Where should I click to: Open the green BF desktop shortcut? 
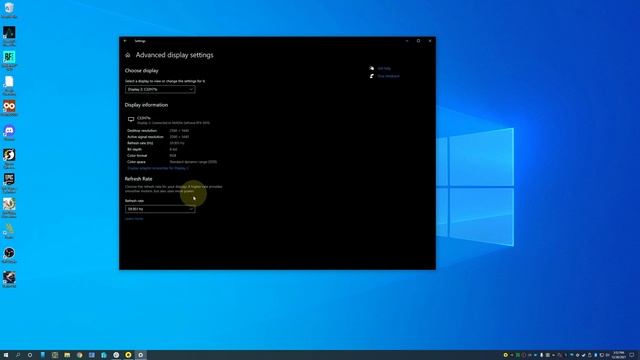9,60
